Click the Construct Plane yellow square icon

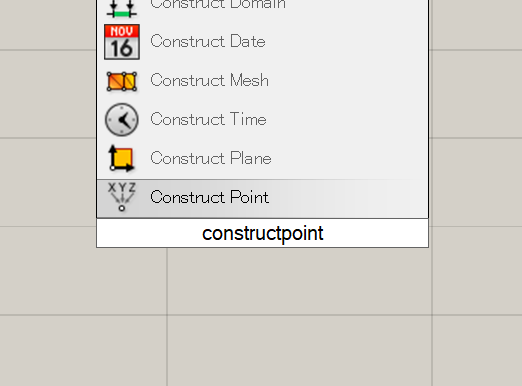coord(121,158)
